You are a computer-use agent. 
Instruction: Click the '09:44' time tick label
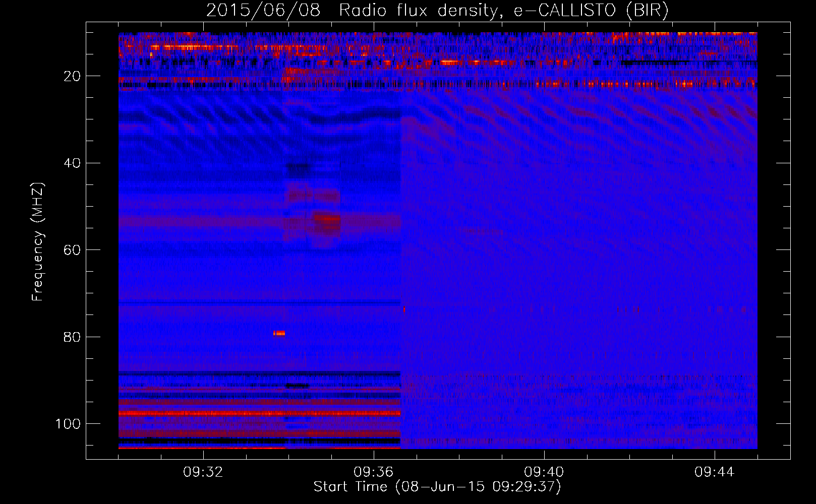[x=715, y=472]
